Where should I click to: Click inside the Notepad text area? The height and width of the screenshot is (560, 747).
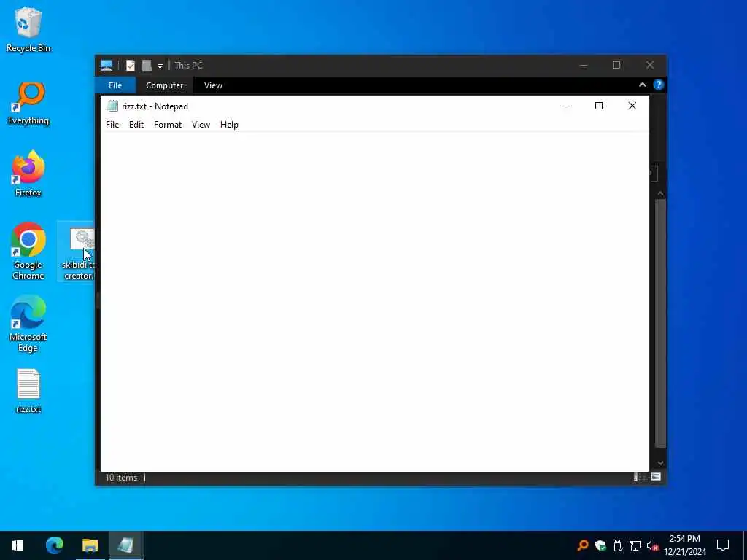click(x=374, y=302)
